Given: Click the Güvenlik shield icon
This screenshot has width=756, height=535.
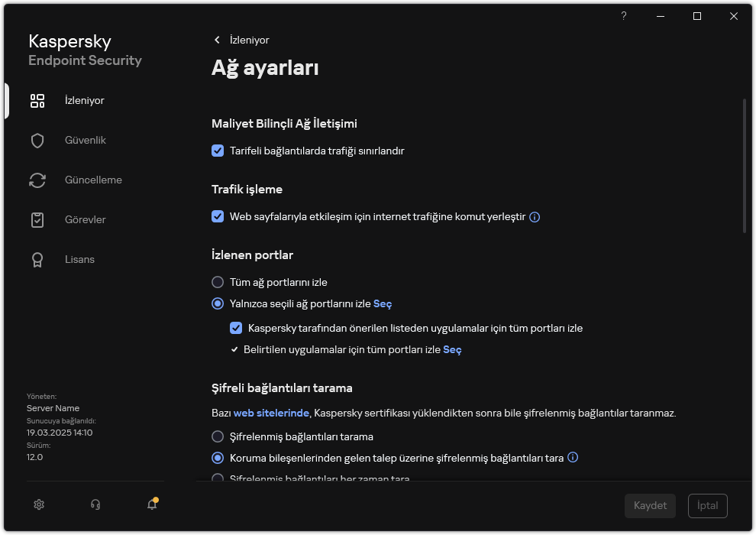Looking at the screenshot, I should (37, 141).
